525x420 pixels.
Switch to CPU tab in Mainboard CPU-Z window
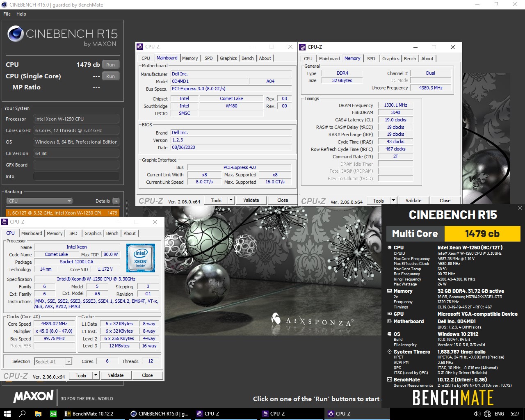146,58
